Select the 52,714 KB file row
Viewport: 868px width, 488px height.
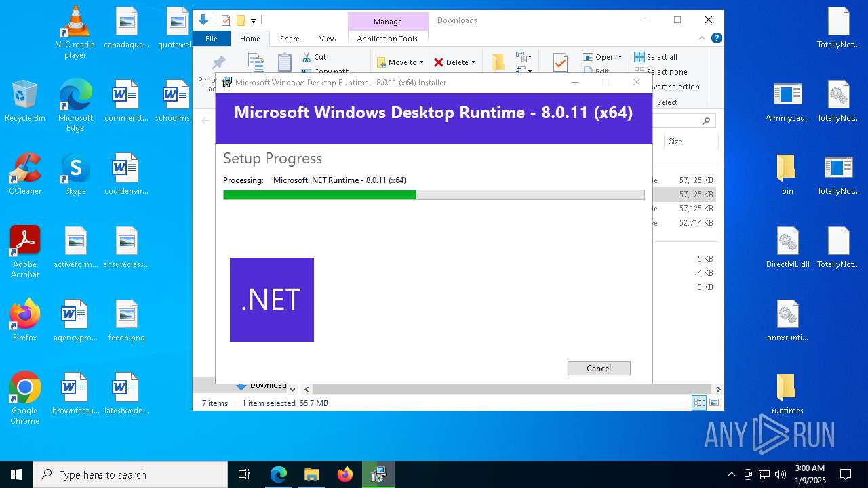point(684,223)
